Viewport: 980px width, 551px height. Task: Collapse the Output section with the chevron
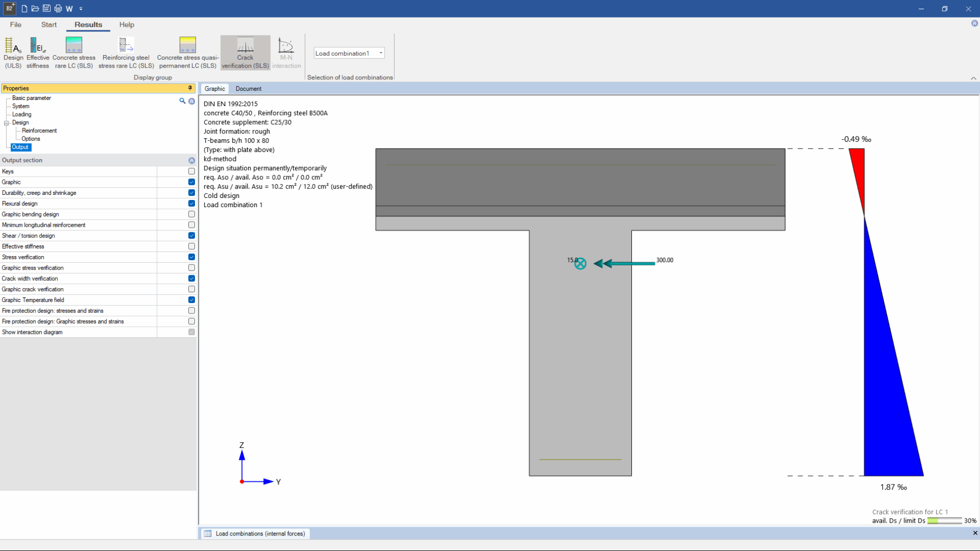(191, 160)
